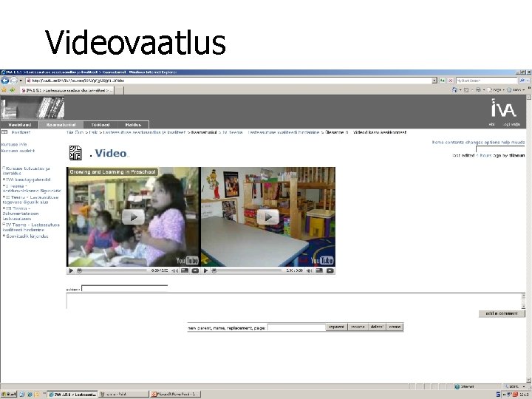Click the comment subject field

coord(125,288)
